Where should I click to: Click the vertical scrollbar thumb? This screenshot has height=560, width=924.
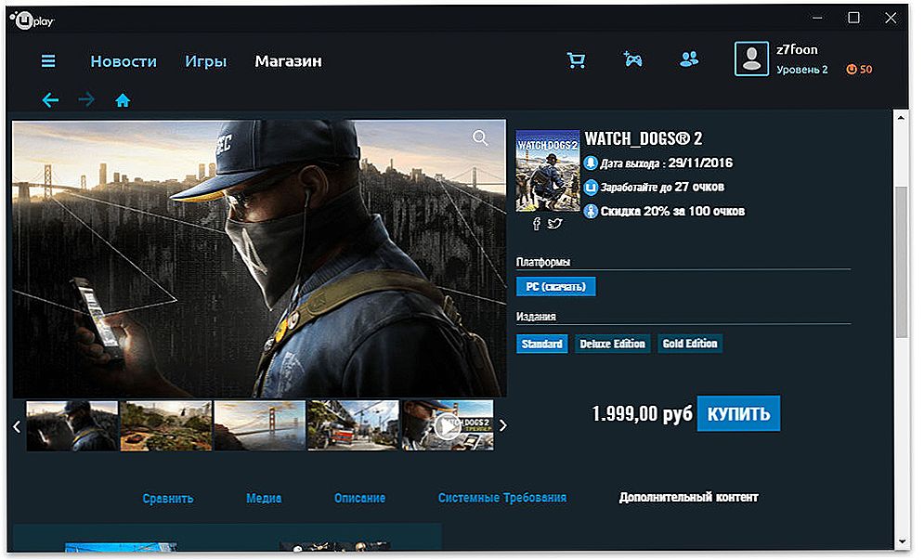pos(901,262)
